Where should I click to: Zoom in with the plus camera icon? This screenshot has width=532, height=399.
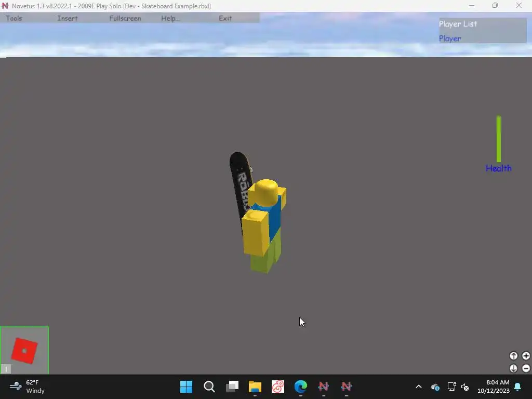[x=526, y=355]
